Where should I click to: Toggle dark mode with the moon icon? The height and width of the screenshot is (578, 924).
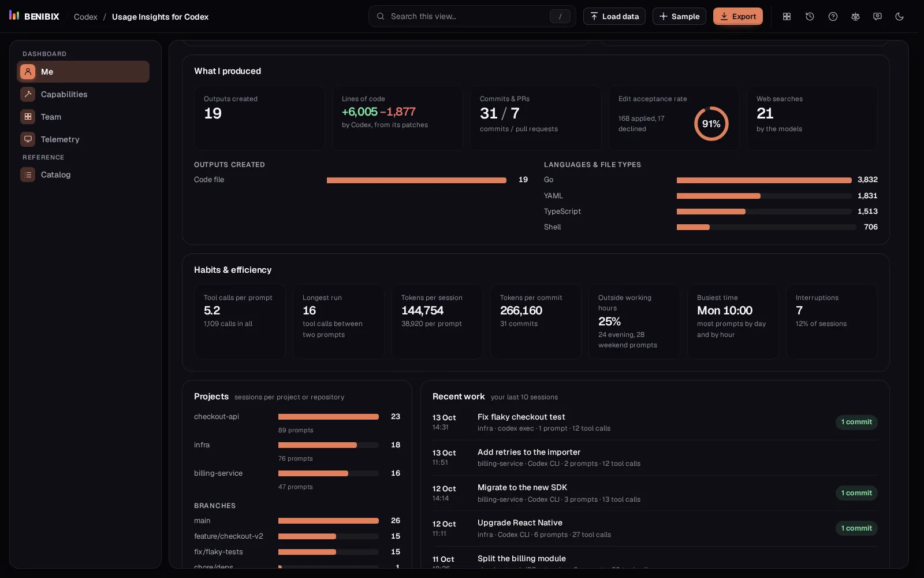899,17
